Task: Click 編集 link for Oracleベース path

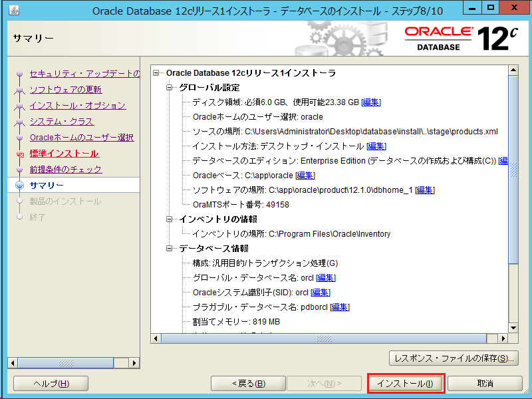Action: [305, 176]
